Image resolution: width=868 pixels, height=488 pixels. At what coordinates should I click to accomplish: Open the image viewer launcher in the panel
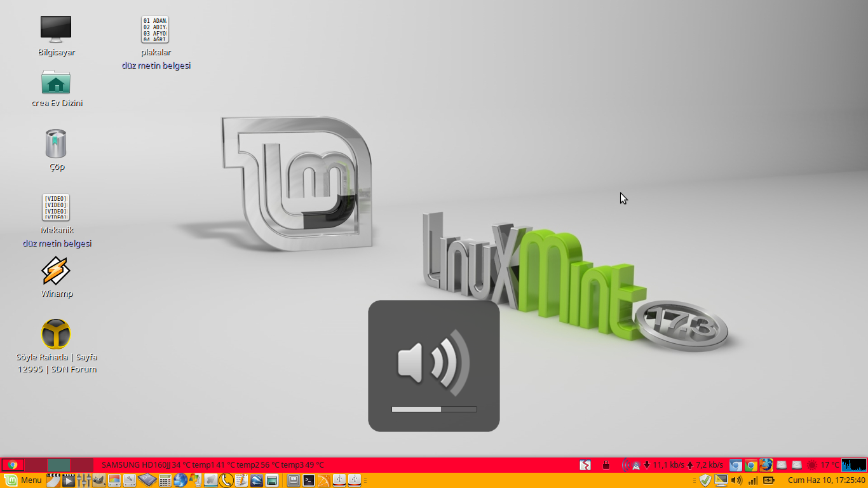tap(114, 480)
